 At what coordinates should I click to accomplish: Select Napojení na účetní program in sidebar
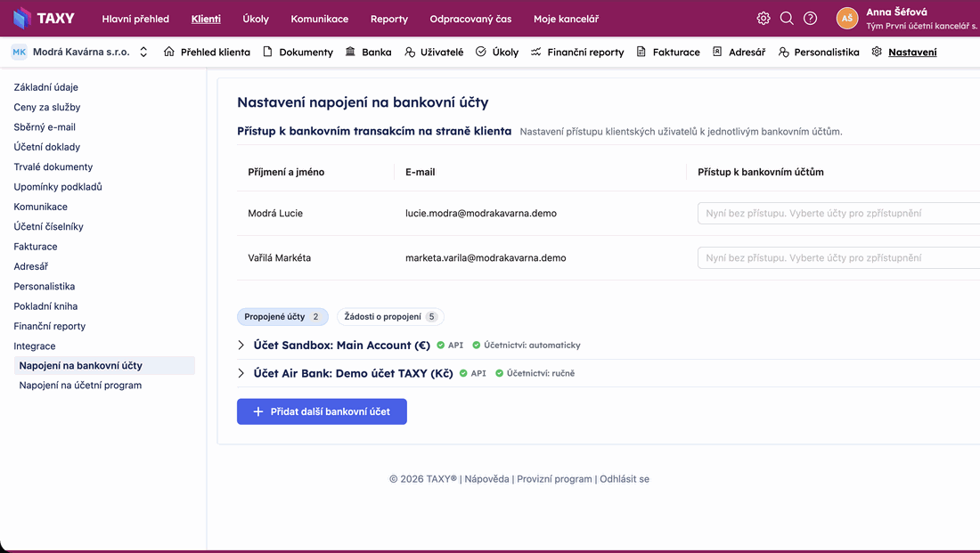80,386
